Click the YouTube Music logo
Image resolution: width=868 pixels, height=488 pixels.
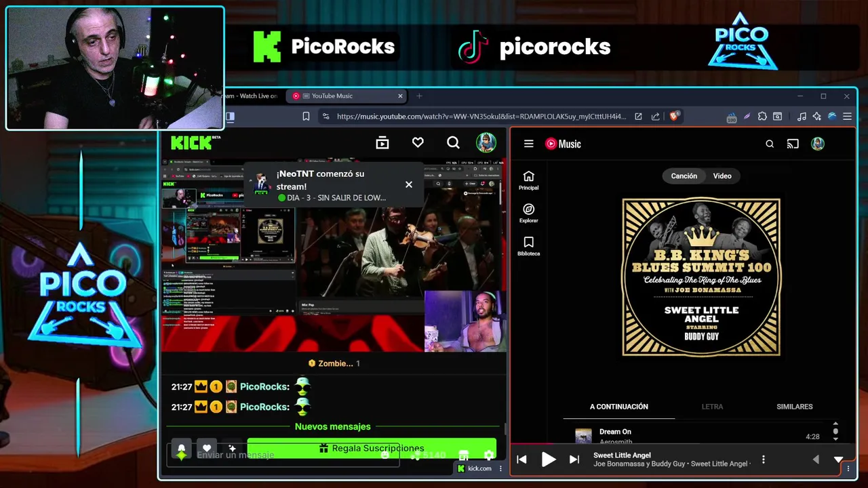(x=563, y=144)
